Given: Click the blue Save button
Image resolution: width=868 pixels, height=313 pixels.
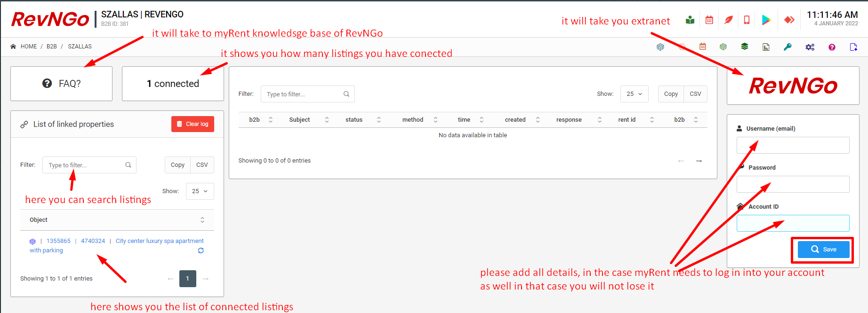Looking at the screenshot, I should click(823, 250).
